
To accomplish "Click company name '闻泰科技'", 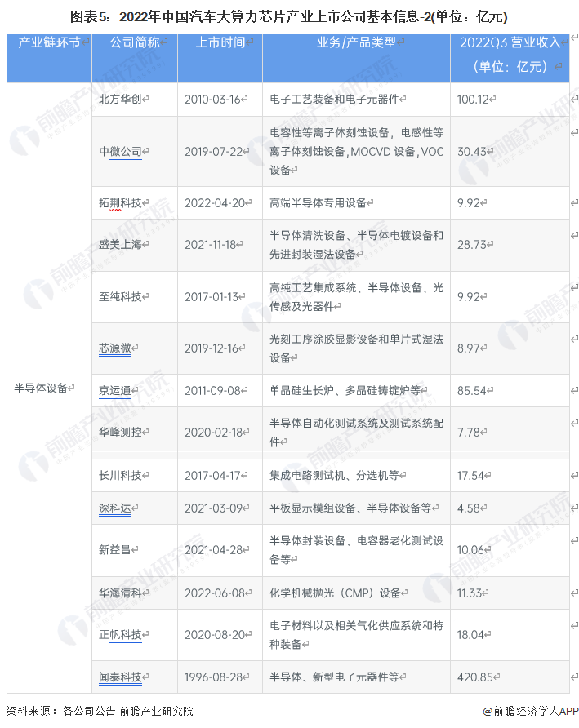I will [120, 677].
